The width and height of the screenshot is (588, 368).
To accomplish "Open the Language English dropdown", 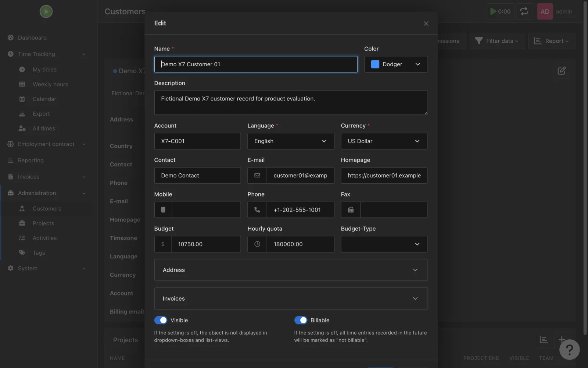I will click(291, 141).
